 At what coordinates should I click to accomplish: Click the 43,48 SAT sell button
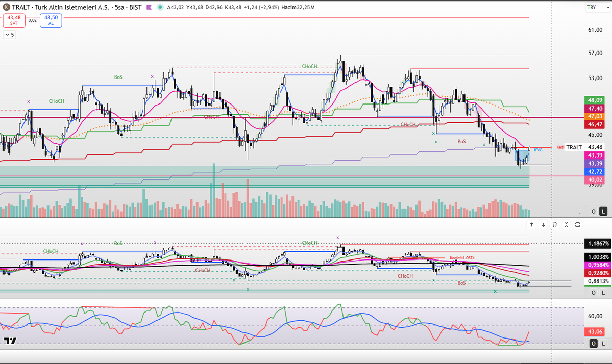coord(14,20)
